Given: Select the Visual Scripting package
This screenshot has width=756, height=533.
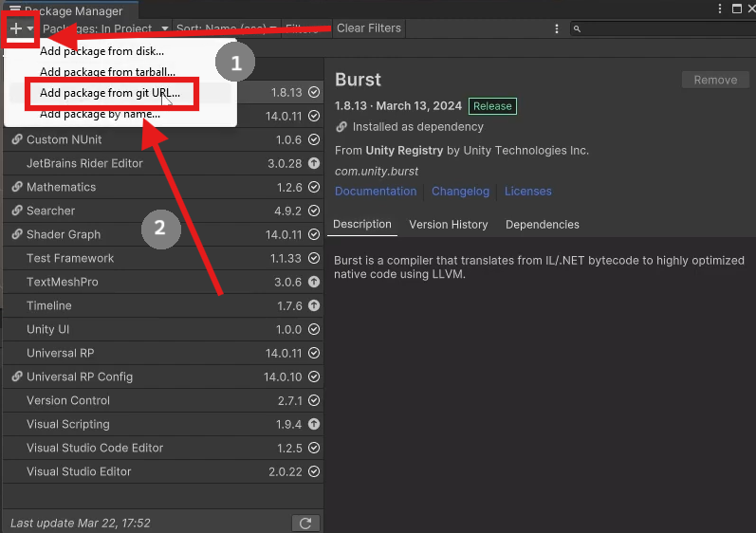Looking at the screenshot, I should [x=163, y=424].
